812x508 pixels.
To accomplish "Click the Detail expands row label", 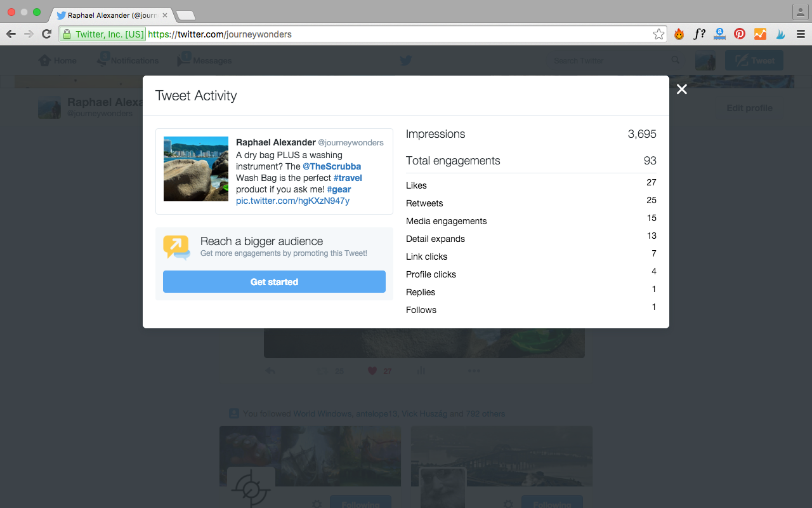I will tap(435, 239).
